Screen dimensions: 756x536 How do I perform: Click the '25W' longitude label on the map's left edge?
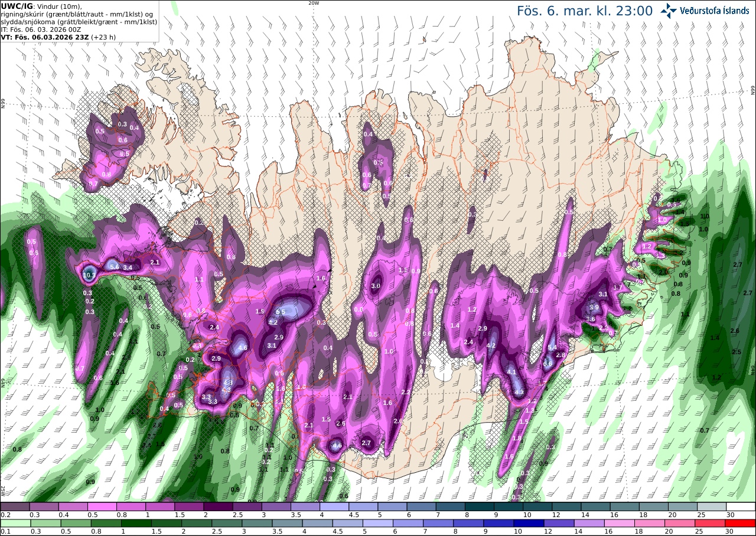3,490
